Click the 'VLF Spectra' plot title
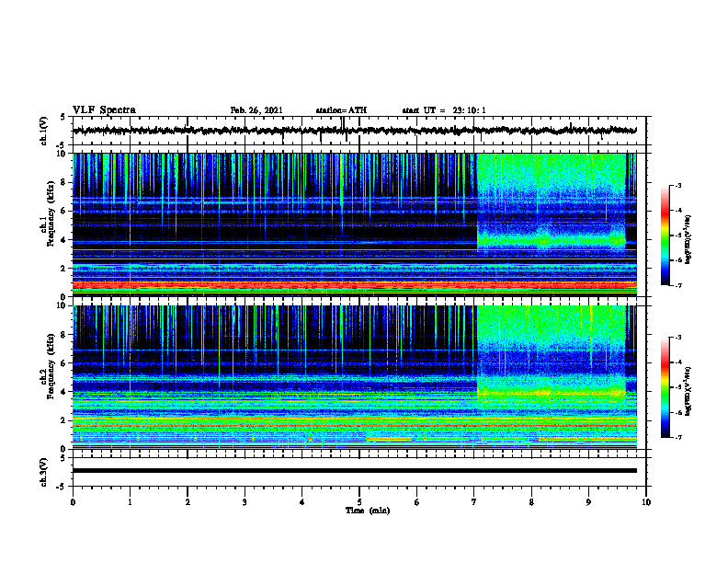This screenshot has width=728, height=563. coord(104,110)
